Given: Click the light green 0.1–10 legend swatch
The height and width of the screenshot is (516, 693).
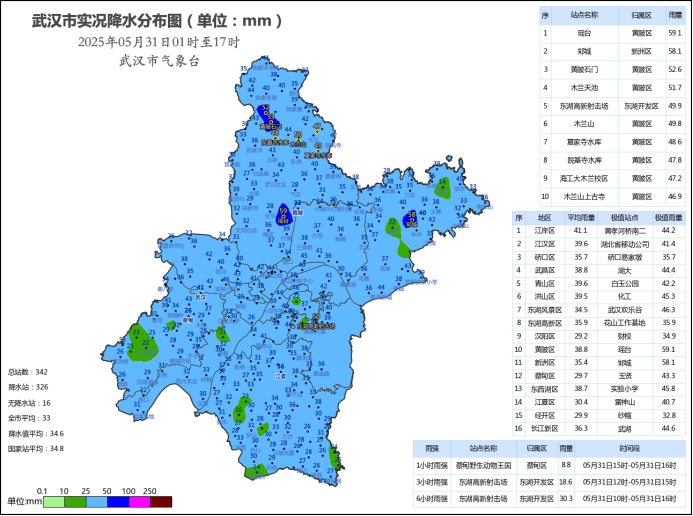Looking at the screenshot, I should pos(52,501).
